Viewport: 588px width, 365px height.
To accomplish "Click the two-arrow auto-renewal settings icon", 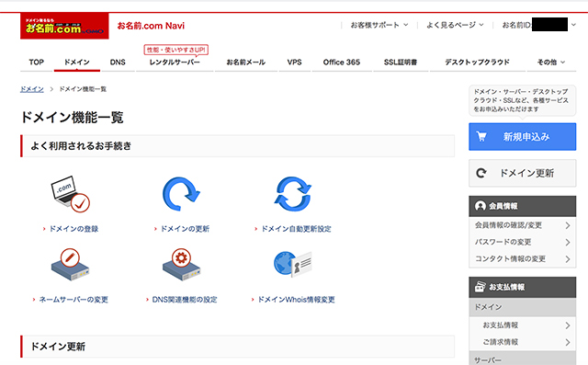I will pos(293,194).
